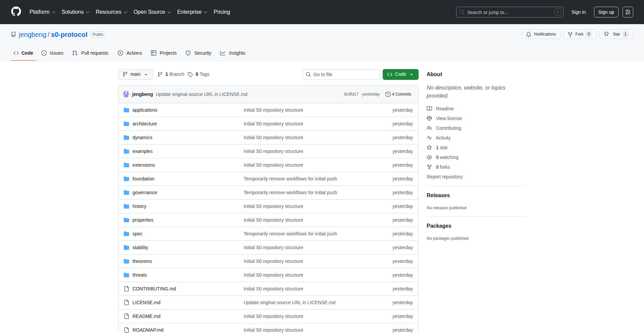Open the Insights tab
644x333 pixels.
233,53
